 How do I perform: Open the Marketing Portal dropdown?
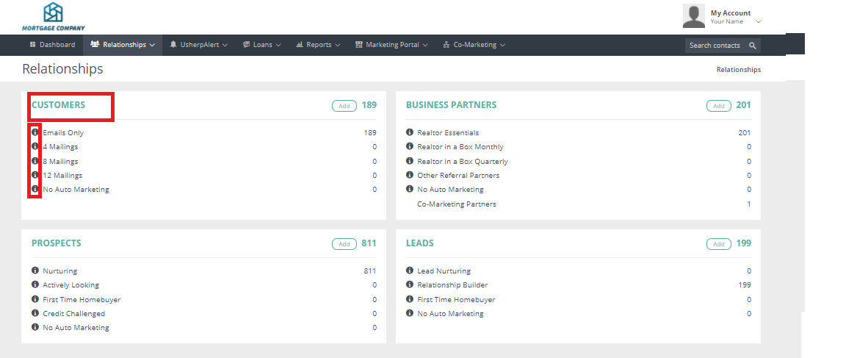pyautogui.click(x=392, y=45)
